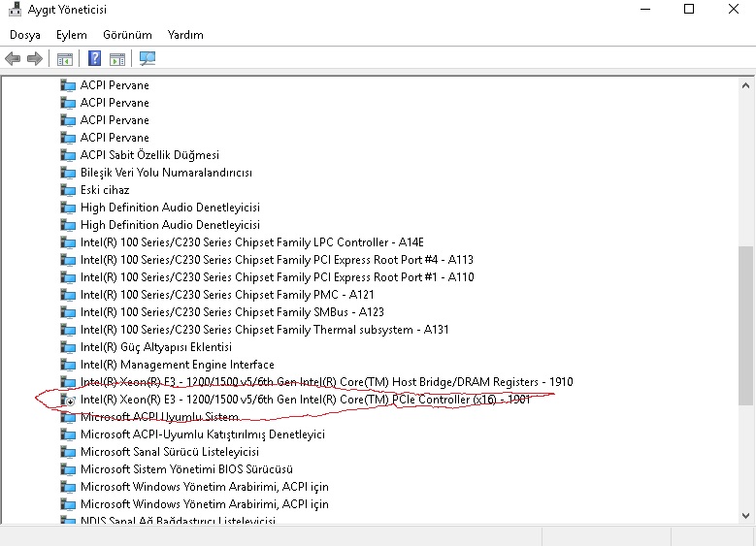Click icon beside Bileşik Veri Yolu Numaralandırıcısı
Screen dimensions: 756x546
click(68, 173)
